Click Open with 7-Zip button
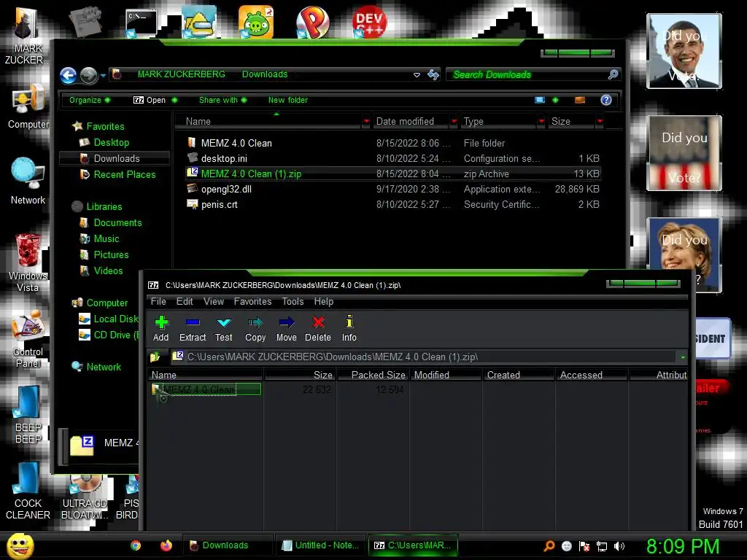This screenshot has height=560, width=747. 150,100
